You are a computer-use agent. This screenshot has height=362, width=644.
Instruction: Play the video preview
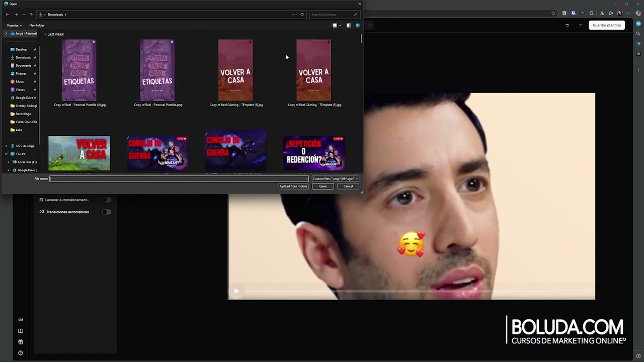236,291
